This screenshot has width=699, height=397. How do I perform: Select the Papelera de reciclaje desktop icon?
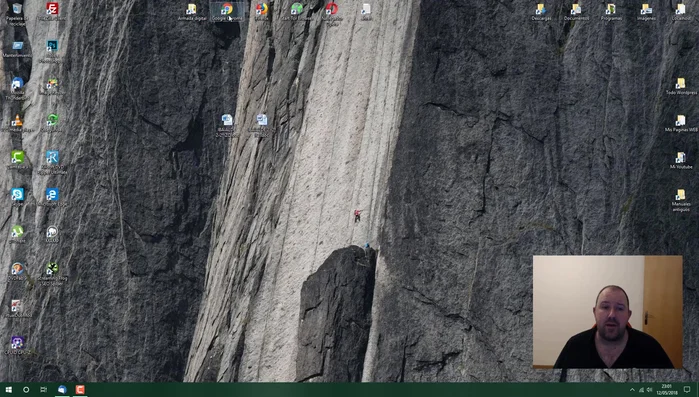(x=17, y=13)
